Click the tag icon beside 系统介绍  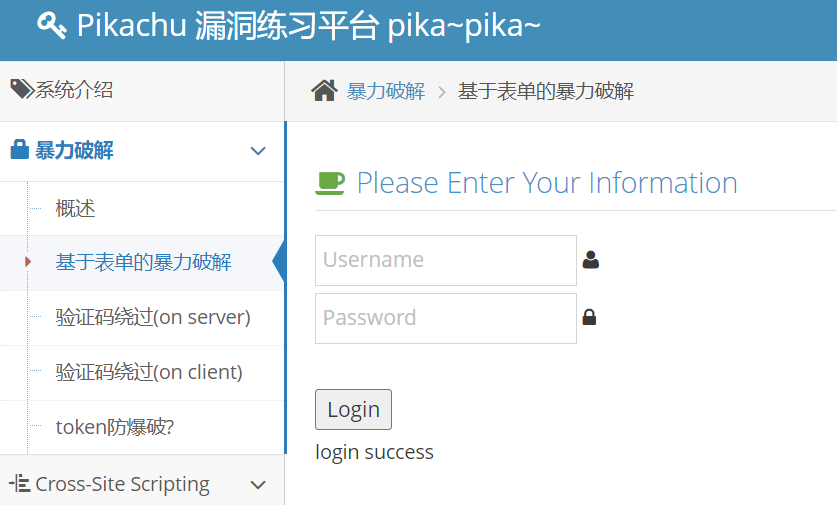pyautogui.click(x=21, y=90)
